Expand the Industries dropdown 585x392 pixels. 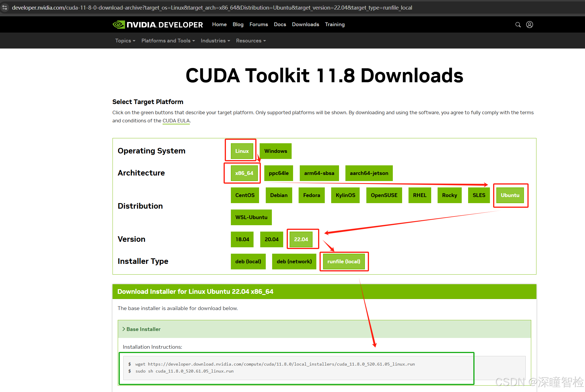point(215,41)
